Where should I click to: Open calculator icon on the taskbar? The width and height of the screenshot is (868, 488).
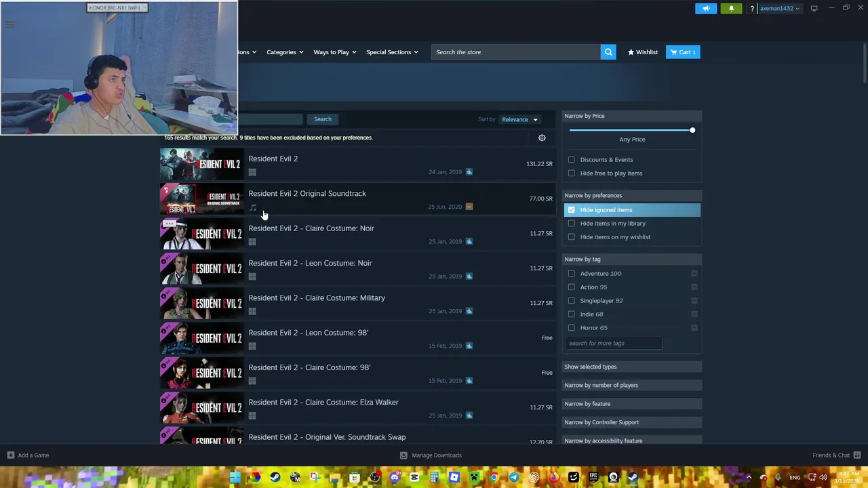click(x=434, y=477)
